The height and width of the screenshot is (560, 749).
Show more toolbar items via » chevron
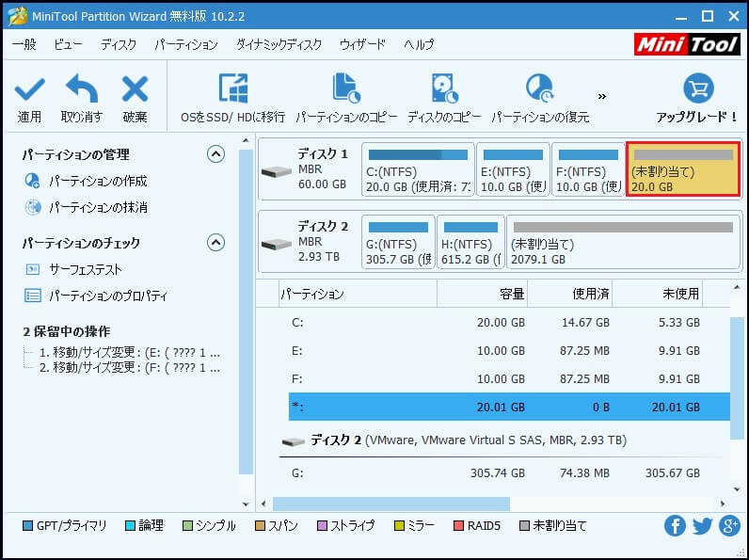(x=602, y=97)
